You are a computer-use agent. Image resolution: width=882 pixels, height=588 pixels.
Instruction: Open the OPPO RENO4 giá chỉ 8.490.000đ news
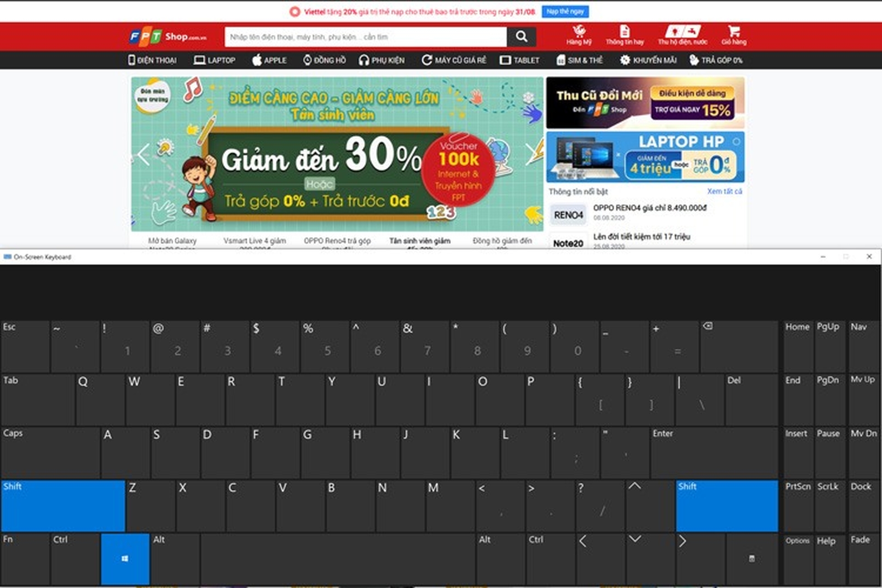coord(650,208)
